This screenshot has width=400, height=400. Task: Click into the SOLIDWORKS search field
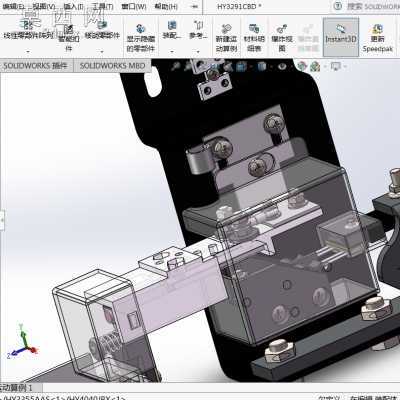[373, 6]
